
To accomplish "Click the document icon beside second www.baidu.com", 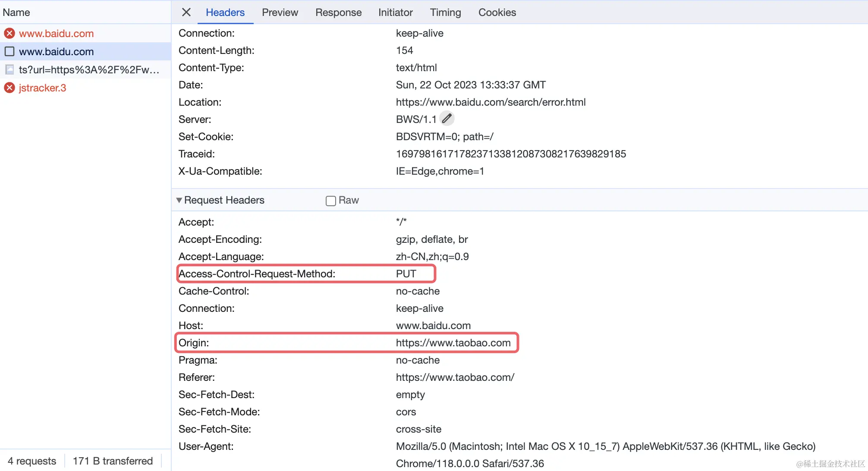I will (9, 52).
